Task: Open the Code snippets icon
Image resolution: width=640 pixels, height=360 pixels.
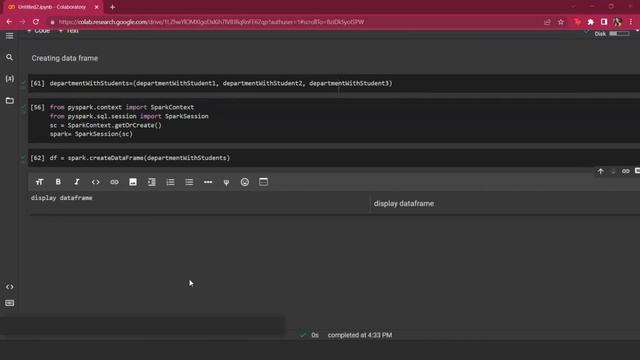Action: (x=9, y=287)
